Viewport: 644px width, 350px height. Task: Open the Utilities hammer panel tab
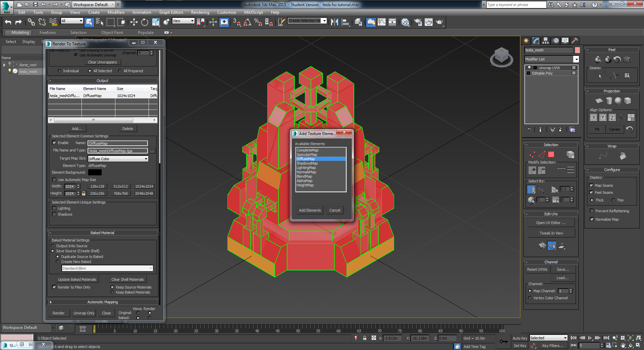pyautogui.click(x=575, y=41)
